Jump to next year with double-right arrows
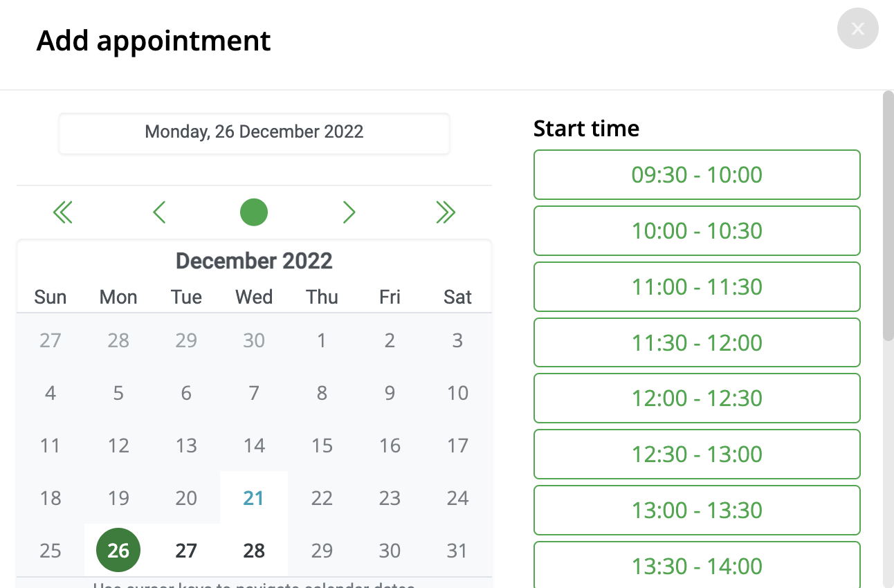Screen dimensions: 894x588 point(446,212)
